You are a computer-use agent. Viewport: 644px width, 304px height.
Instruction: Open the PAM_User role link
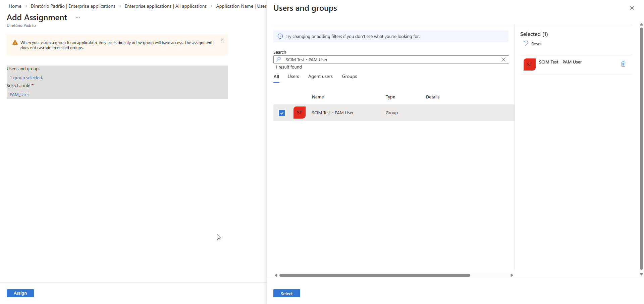point(19,95)
